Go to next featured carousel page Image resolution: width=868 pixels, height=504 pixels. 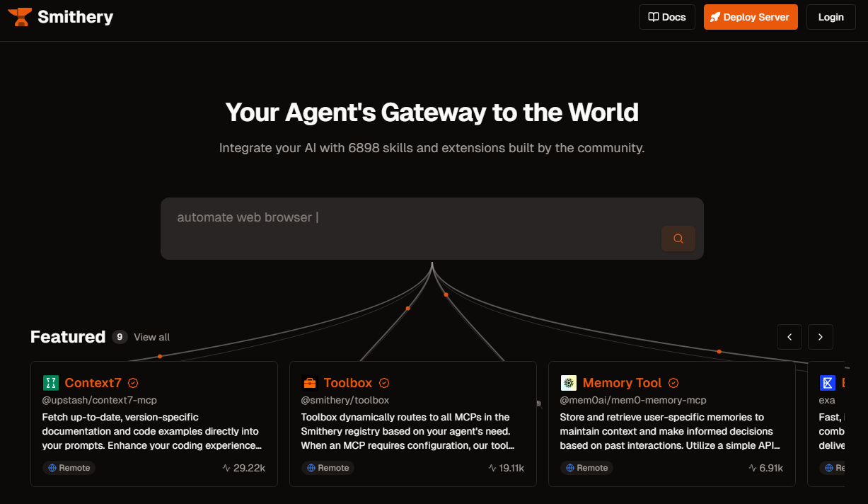point(821,337)
